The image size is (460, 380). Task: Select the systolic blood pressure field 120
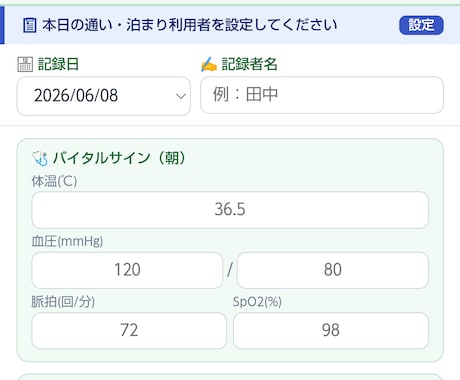tap(127, 270)
